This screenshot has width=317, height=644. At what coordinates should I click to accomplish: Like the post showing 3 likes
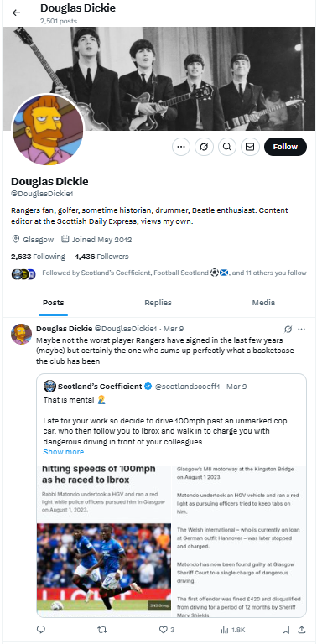coord(166,629)
